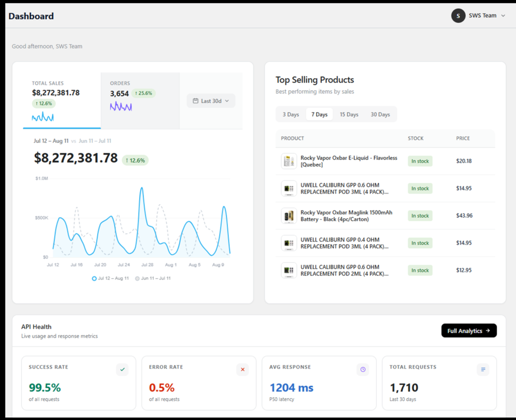
Task: Click the Maglink Battery product image
Action: (x=289, y=216)
